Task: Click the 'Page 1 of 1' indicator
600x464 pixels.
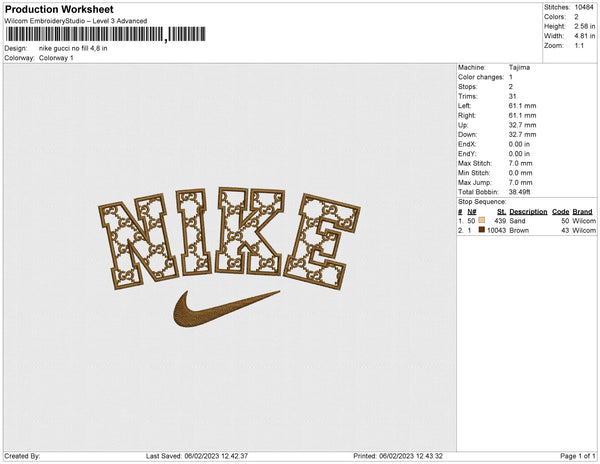Action: click(x=577, y=456)
